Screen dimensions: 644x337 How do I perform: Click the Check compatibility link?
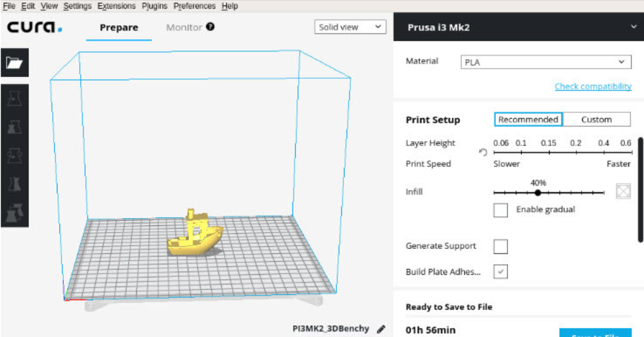(592, 86)
